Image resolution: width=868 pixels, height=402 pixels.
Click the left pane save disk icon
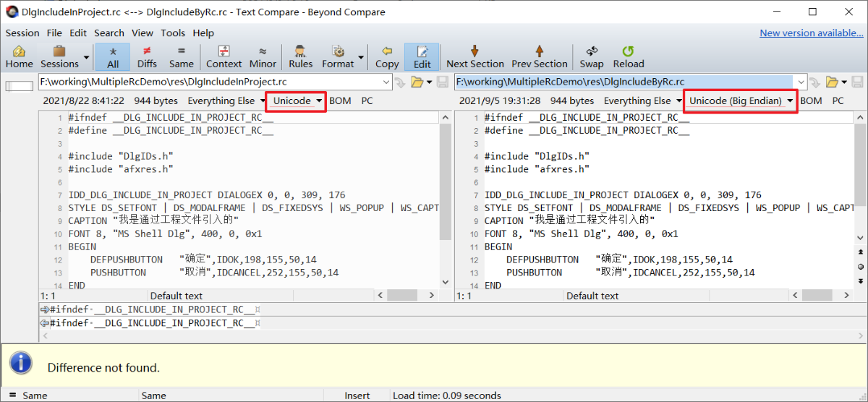point(441,82)
